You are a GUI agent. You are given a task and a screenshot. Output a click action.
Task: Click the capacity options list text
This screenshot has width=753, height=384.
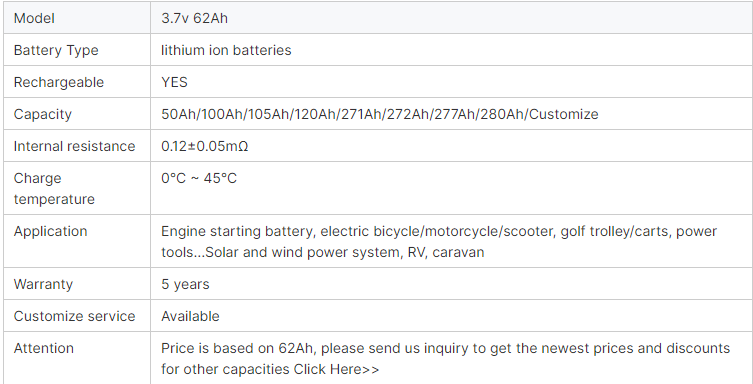[380, 114]
